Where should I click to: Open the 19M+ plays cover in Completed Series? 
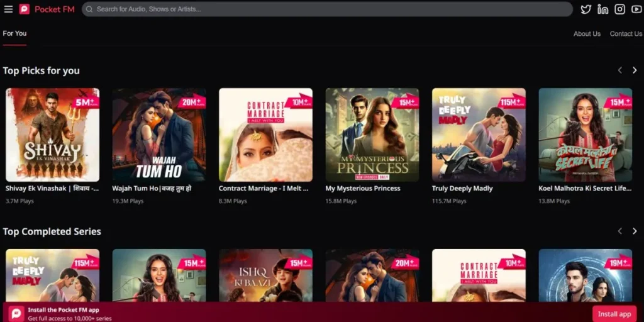coord(586,275)
